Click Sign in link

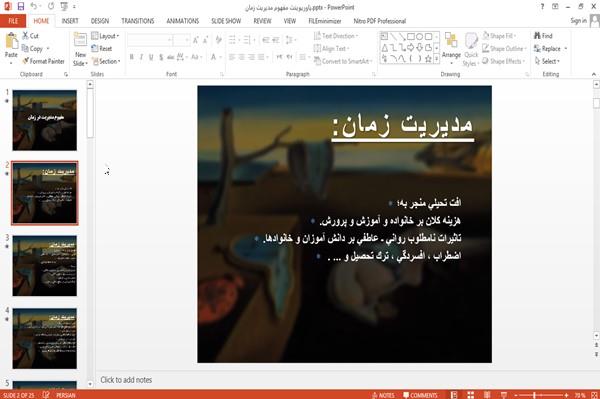tap(578, 21)
